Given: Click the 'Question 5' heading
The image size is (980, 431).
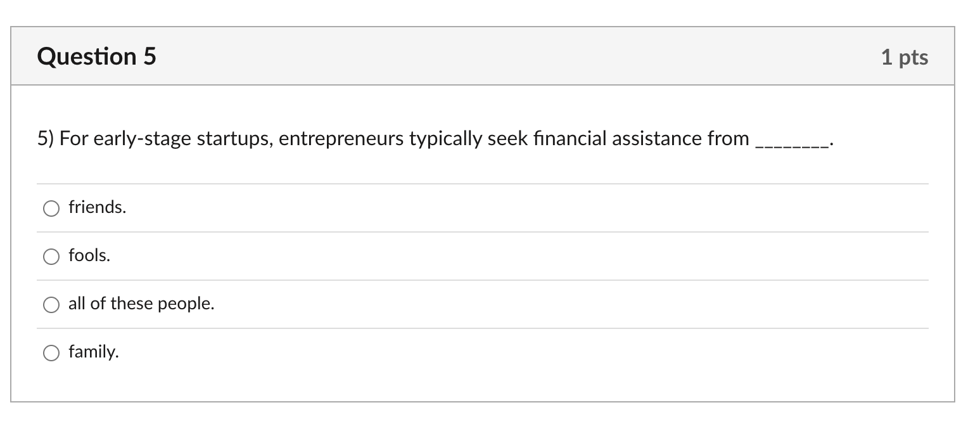Looking at the screenshot, I should [96, 56].
